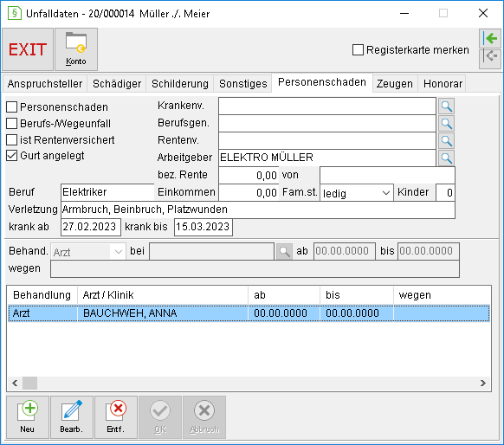Click the Rentenv. lookup magnifier
This screenshot has height=445, width=504.
447,141
